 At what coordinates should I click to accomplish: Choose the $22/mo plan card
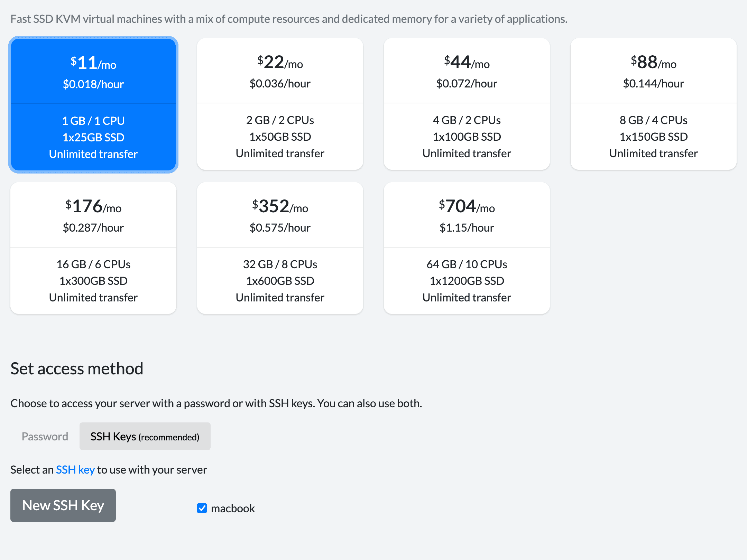point(280,104)
